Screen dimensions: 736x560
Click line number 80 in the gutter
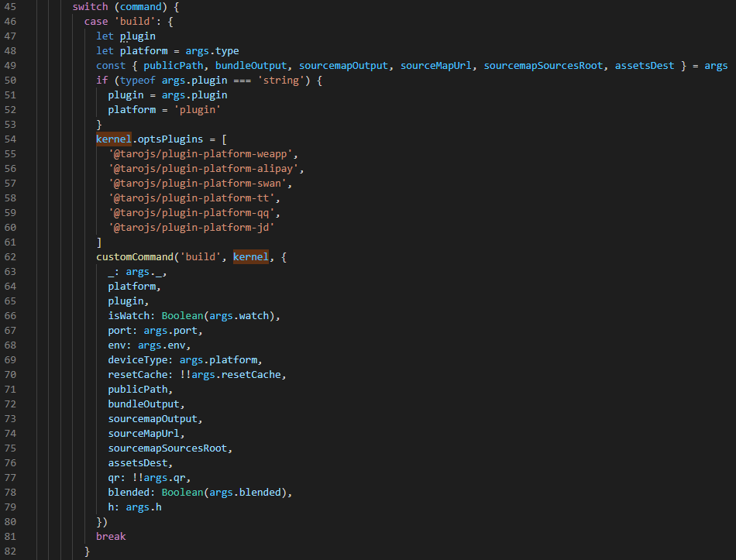[10, 522]
